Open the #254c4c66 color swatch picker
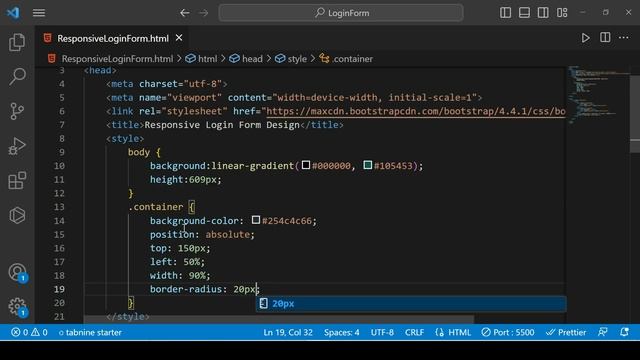Image resolution: width=640 pixels, height=360 pixels. tap(256, 220)
